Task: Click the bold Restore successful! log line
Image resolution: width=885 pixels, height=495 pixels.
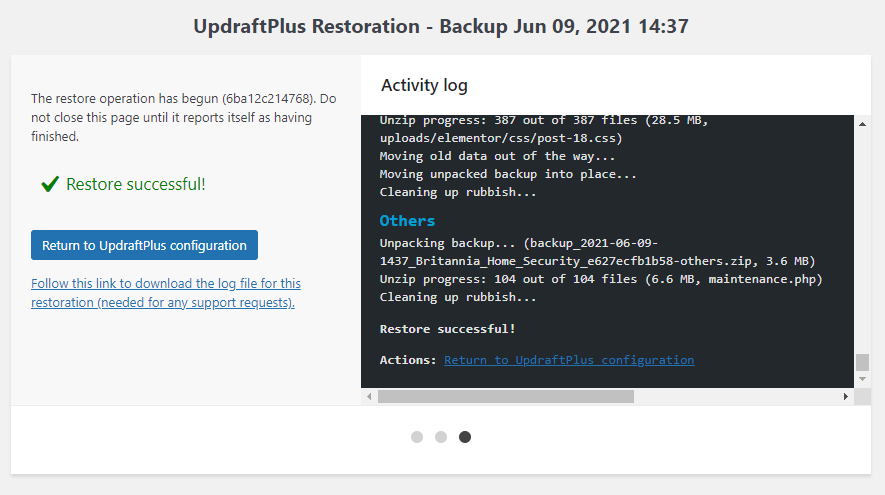Action: point(447,329)
